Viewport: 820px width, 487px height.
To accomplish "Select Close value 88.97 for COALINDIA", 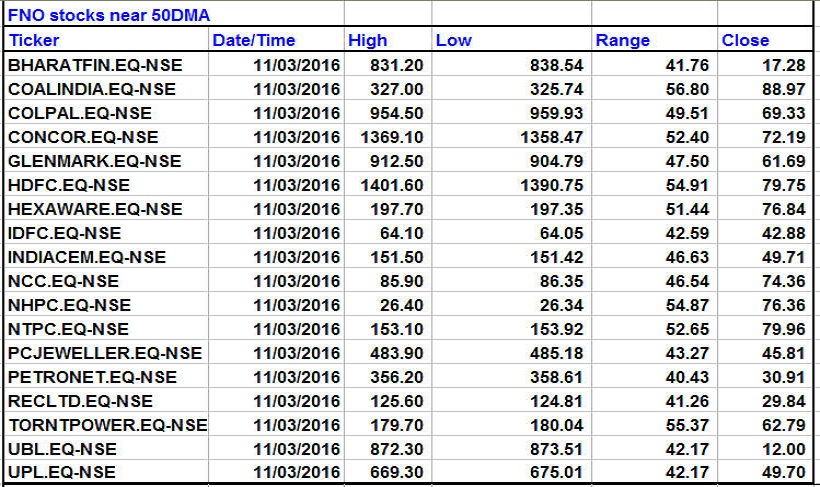I will coord(784,89).
